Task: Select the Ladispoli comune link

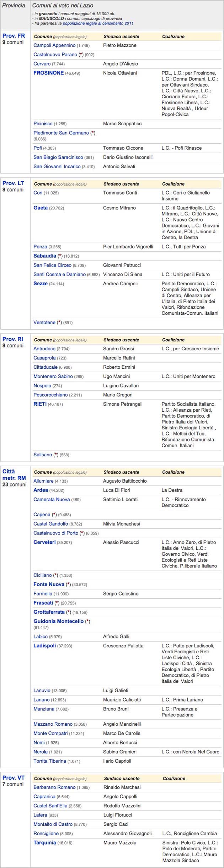Action: 44,646
